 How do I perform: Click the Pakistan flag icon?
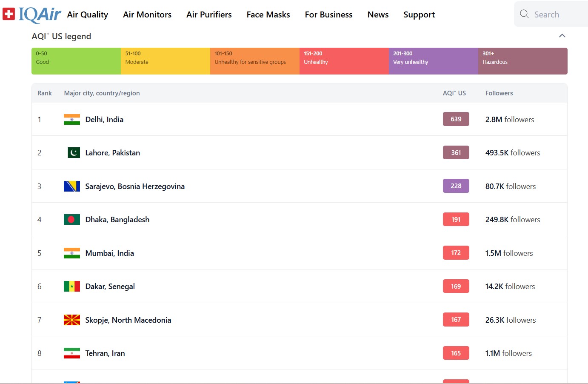(74, 153)
